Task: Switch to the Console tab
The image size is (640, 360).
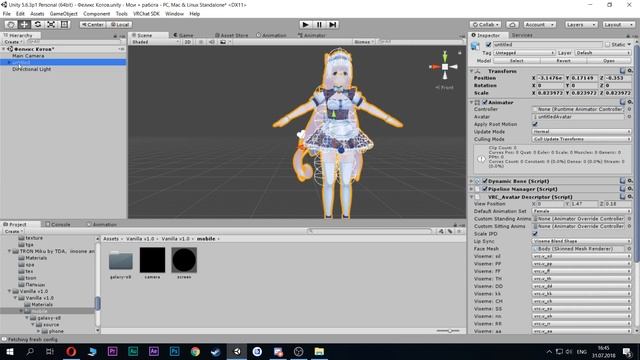Action: (x=58, y=224)
